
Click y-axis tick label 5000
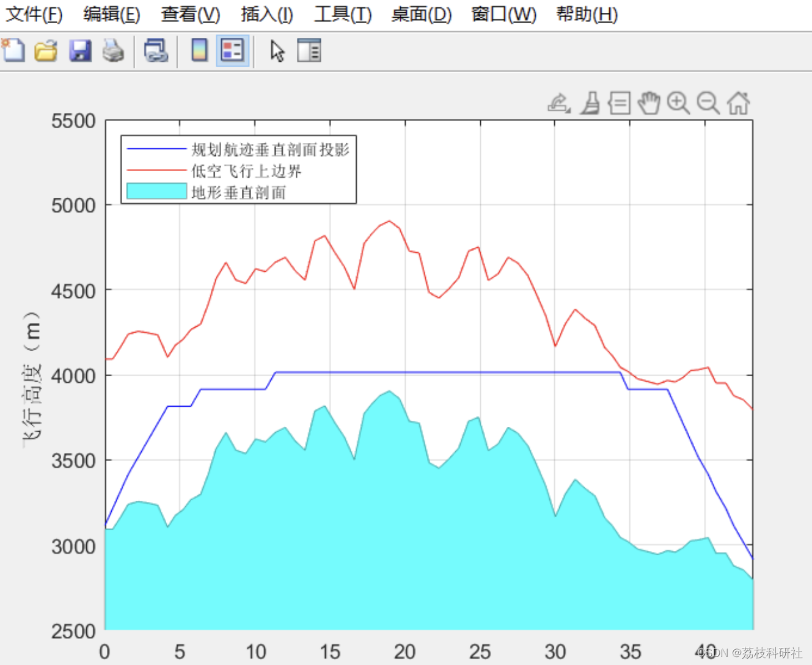(73, 206)
